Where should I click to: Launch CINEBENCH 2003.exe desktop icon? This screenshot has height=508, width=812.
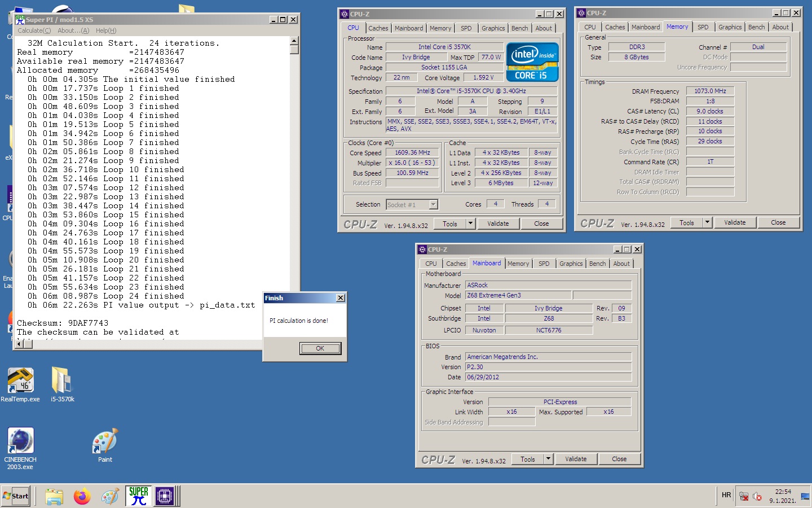coord(20,449)
